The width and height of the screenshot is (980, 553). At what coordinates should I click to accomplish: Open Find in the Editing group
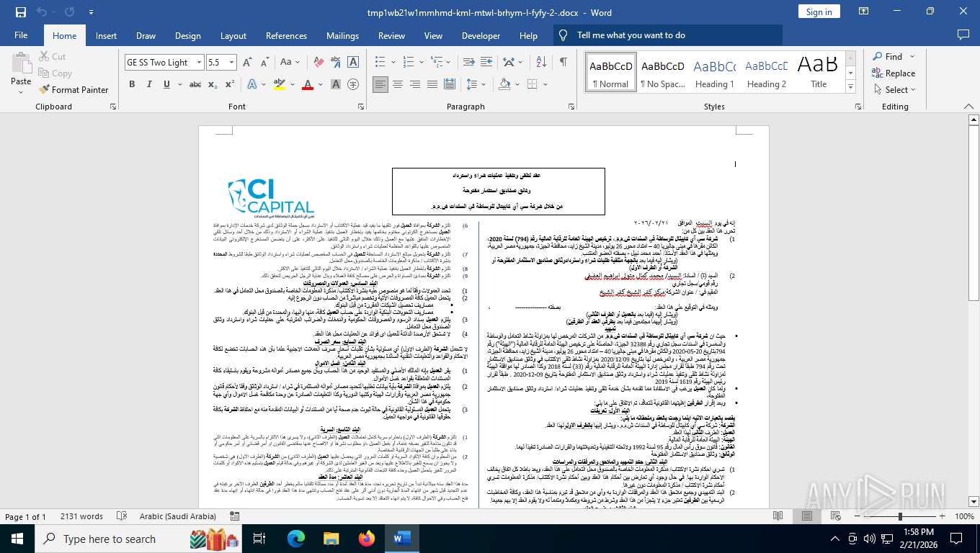(886, 57)
